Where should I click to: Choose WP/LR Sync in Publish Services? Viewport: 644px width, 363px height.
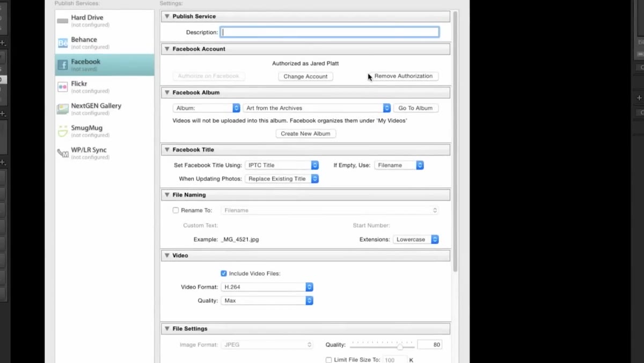[105, 153]
